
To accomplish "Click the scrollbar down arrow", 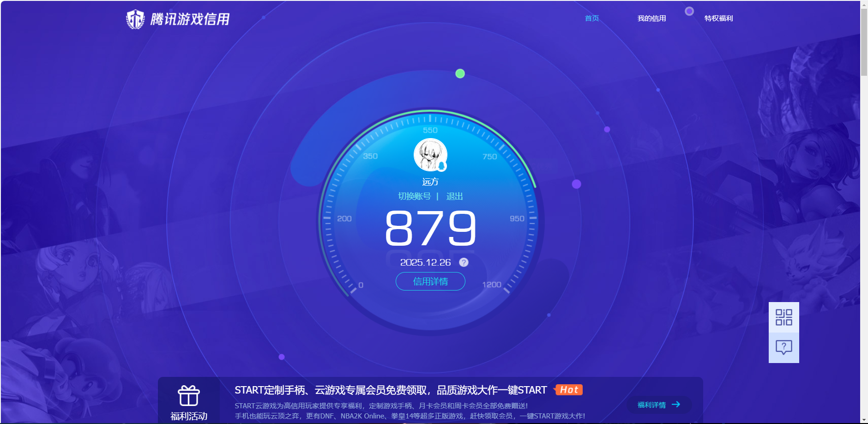I will coord(864,420).
